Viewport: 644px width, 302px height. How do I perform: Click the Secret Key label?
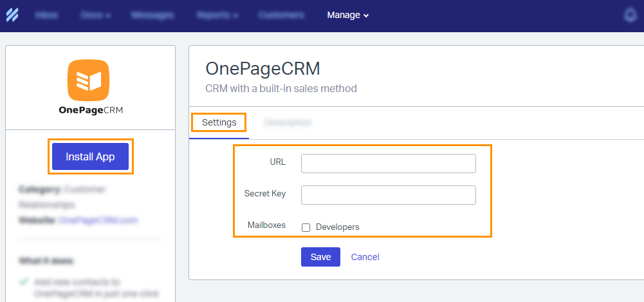[265, 194]
